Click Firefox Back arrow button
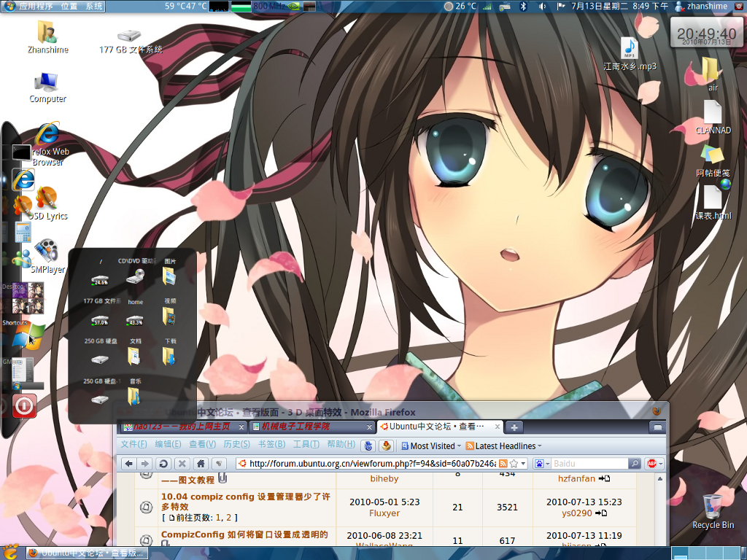 129,463
